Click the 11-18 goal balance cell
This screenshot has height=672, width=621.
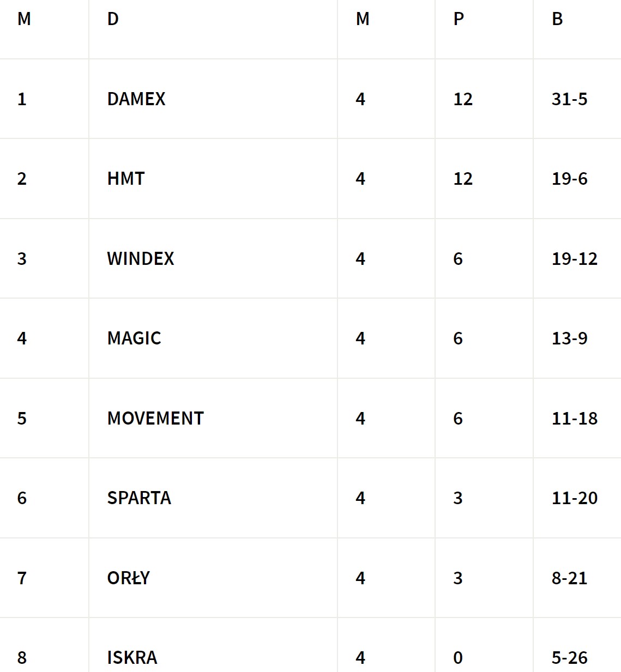(574, 419)
